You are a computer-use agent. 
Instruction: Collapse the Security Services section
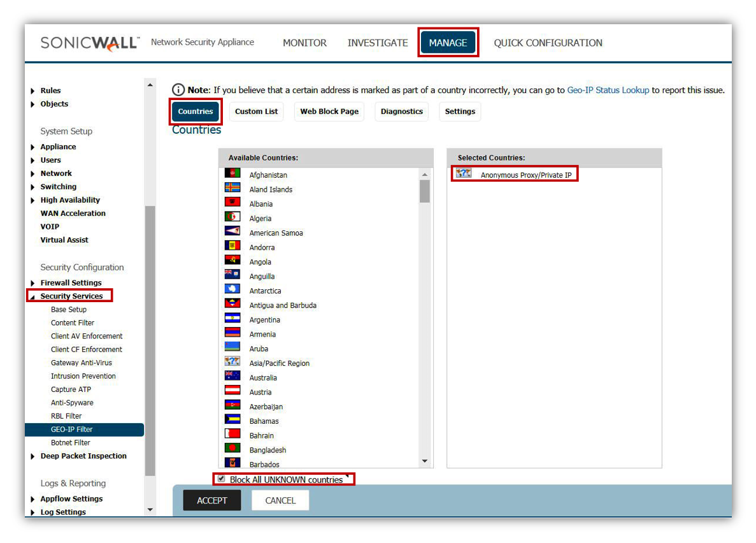32,297
